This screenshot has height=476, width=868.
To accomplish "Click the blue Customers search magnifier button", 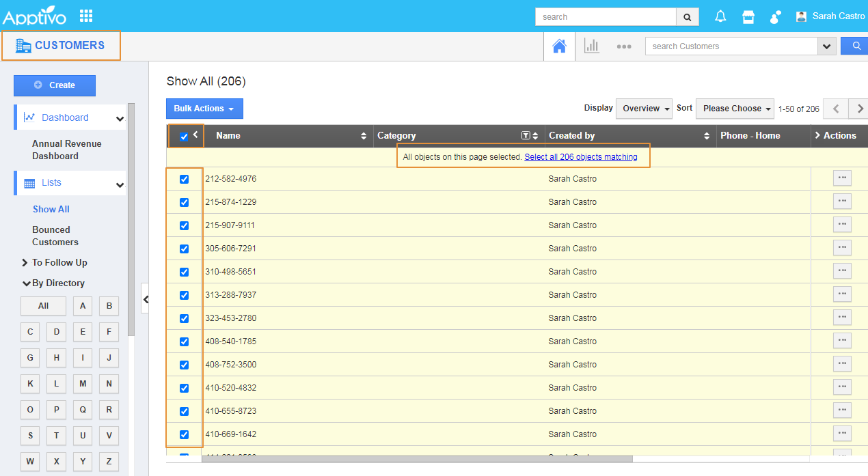I will (x=855, y=46).
